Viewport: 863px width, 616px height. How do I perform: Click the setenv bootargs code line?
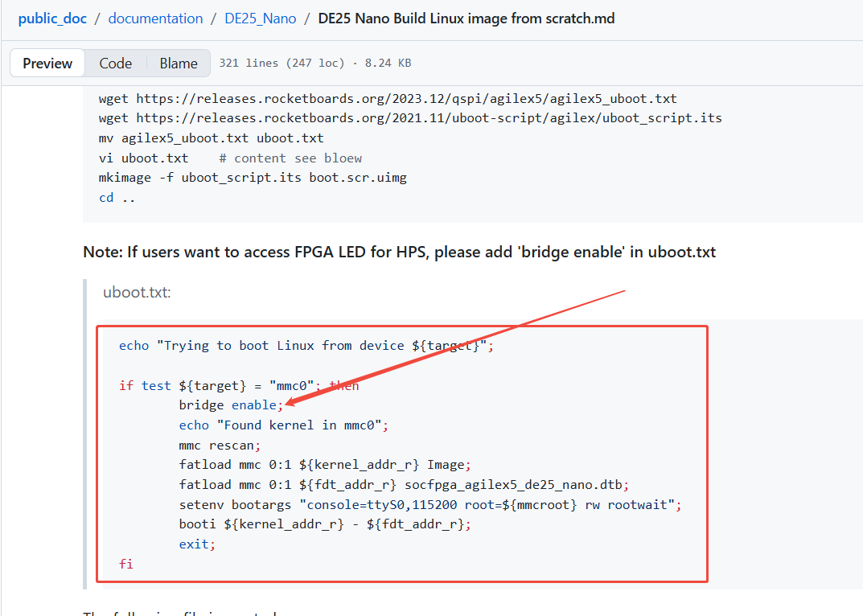click(430, 505)
